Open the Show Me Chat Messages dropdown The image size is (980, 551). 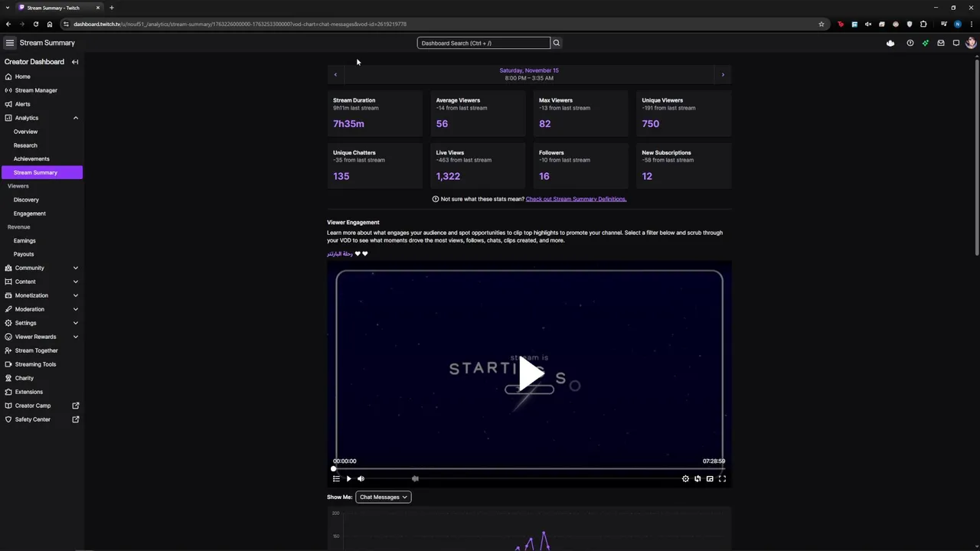(384, 497)
